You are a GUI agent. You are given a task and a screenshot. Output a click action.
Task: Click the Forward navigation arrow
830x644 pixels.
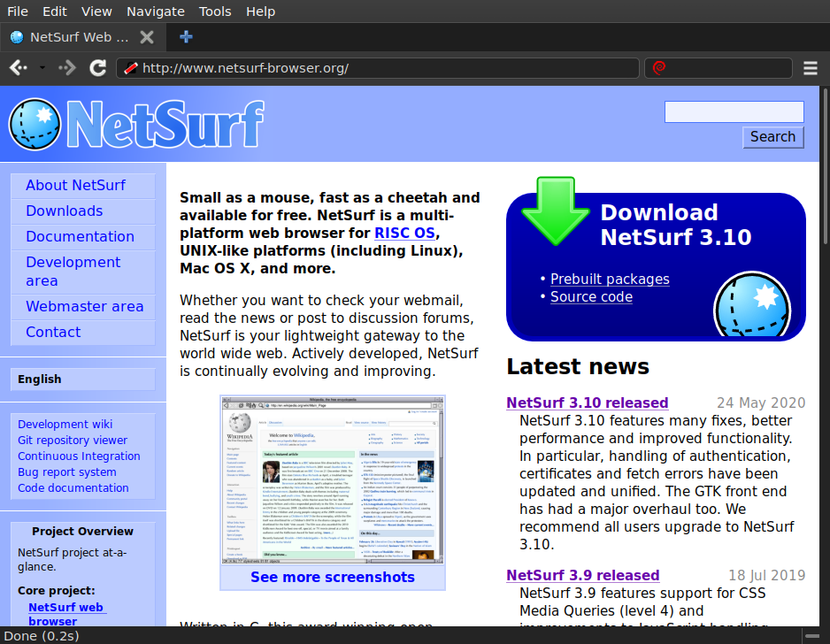pos(68,68)
